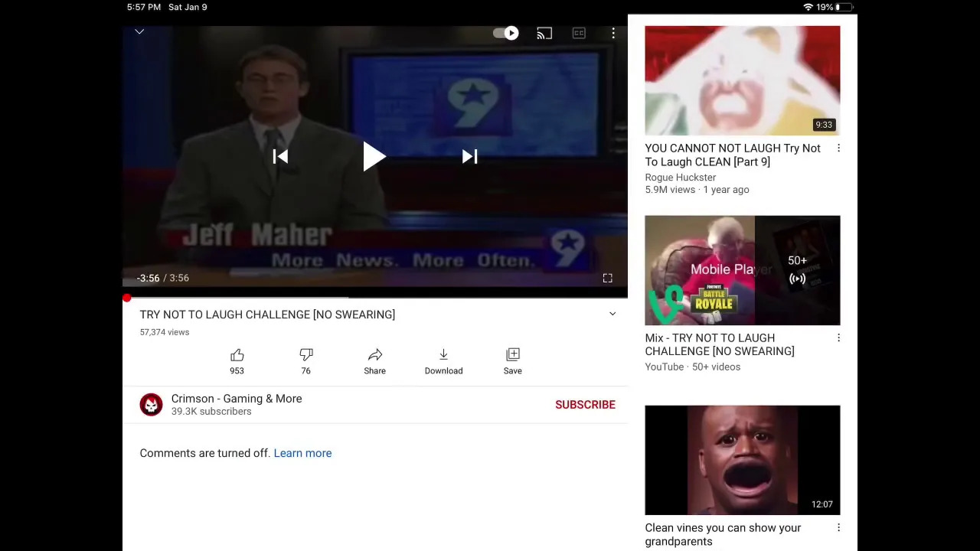Tap the Wi-Fi status icon

click(808, 7)
